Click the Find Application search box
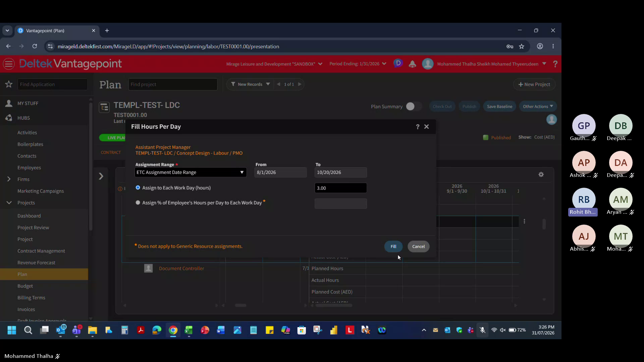This screenshot has height=362, width=644. pos(52,84)
